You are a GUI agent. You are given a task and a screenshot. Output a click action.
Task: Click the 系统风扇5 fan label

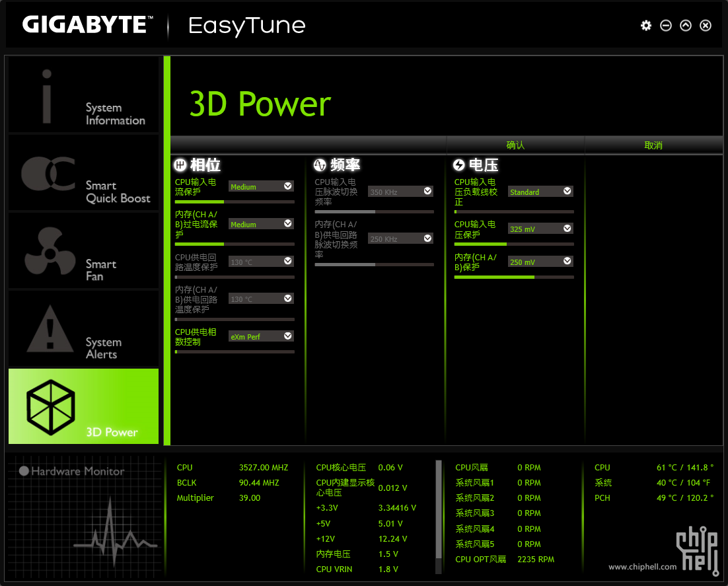point(474,544)
